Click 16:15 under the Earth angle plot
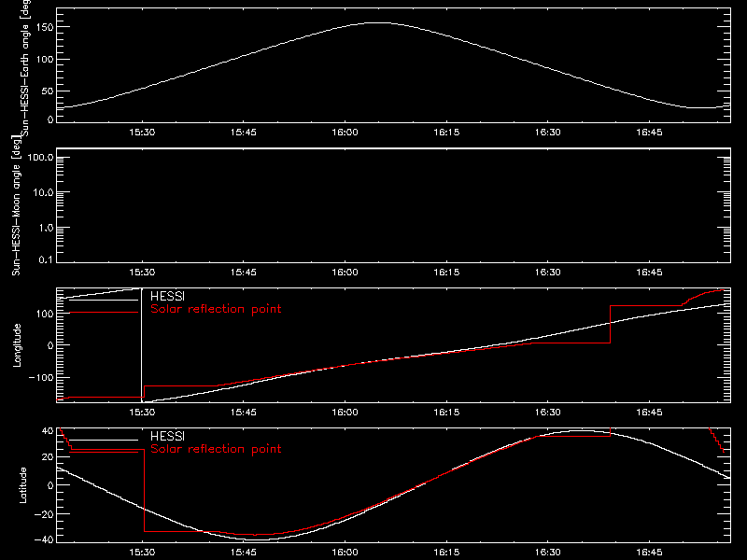This screenshot has height=560, width=747. (x=446, y=133)
